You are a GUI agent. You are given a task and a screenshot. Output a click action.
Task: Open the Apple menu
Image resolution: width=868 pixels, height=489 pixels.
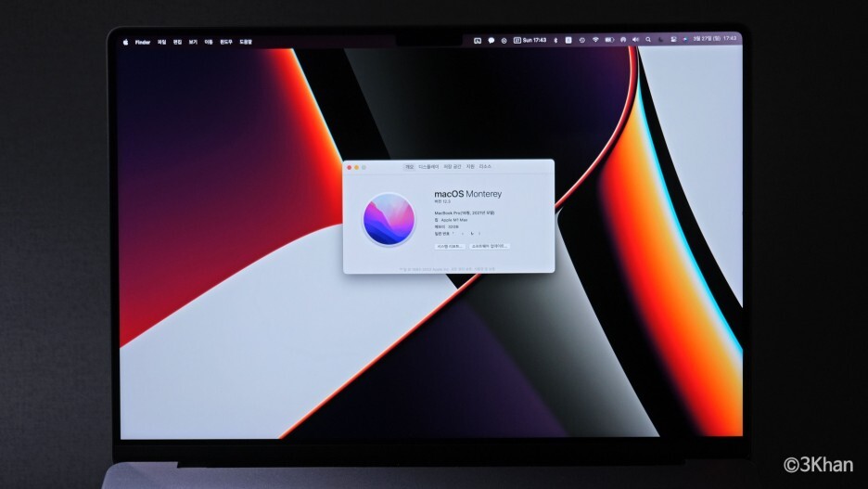tap(126, 42)
